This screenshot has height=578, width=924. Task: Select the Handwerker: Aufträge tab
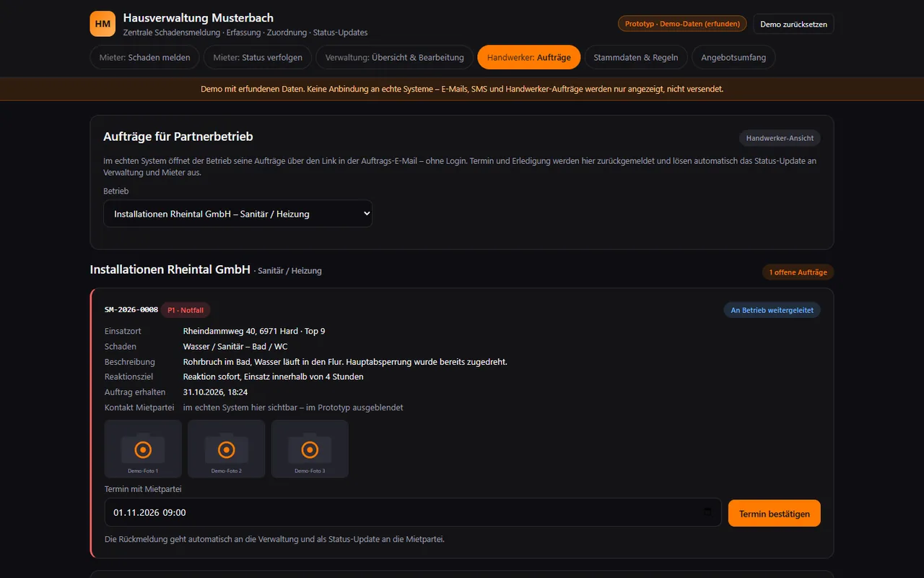[x=529, y=57]
